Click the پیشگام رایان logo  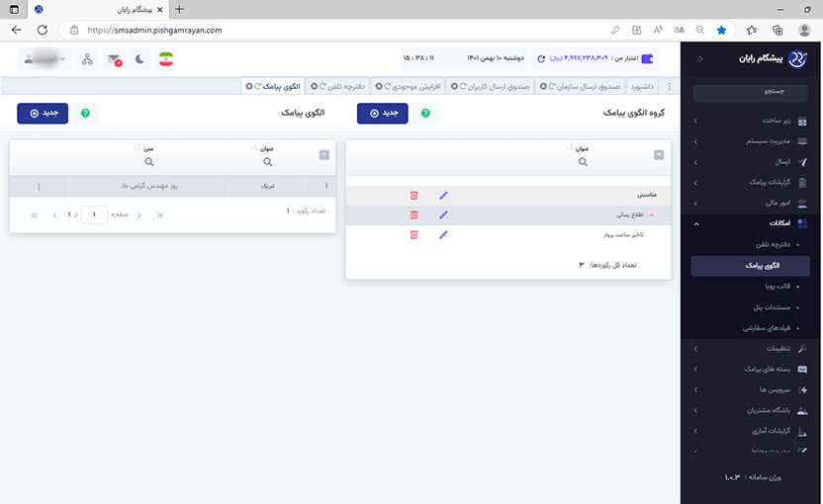[773, 58]
